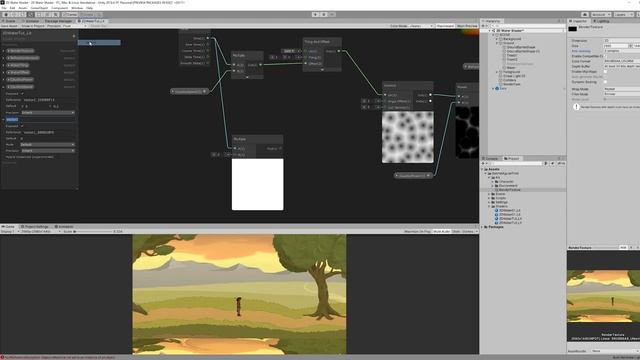Click the Project panel create plus icon
Image resolution: width=640 pixels, height=360 pixels.
click(484, 163)
